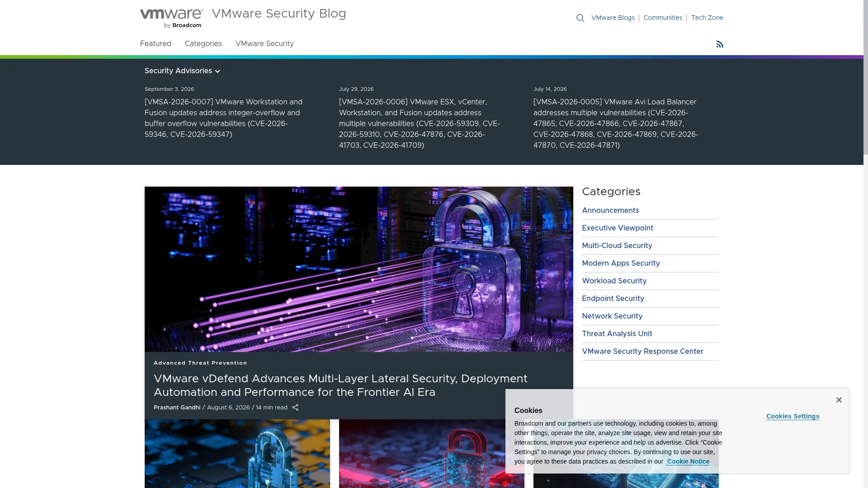Click the share icon beside 14 min read
Screen dimensions: 868x488
(x=295, y=408)
